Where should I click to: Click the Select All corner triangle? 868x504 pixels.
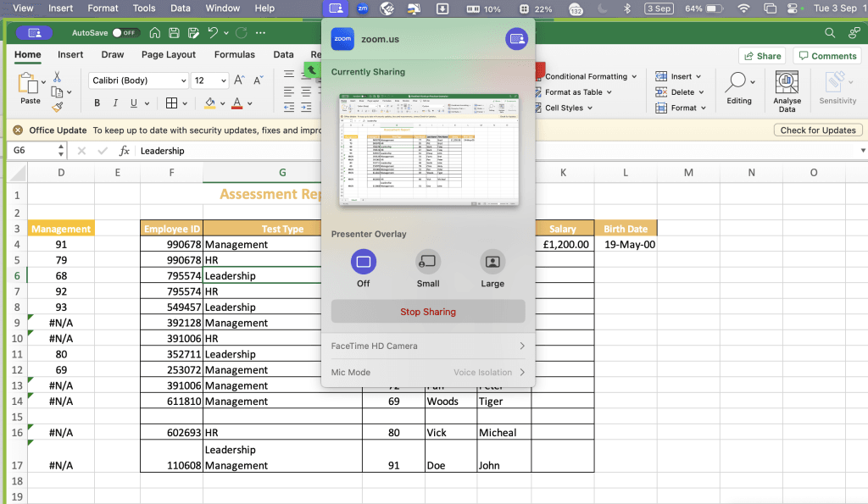[18, 173]
